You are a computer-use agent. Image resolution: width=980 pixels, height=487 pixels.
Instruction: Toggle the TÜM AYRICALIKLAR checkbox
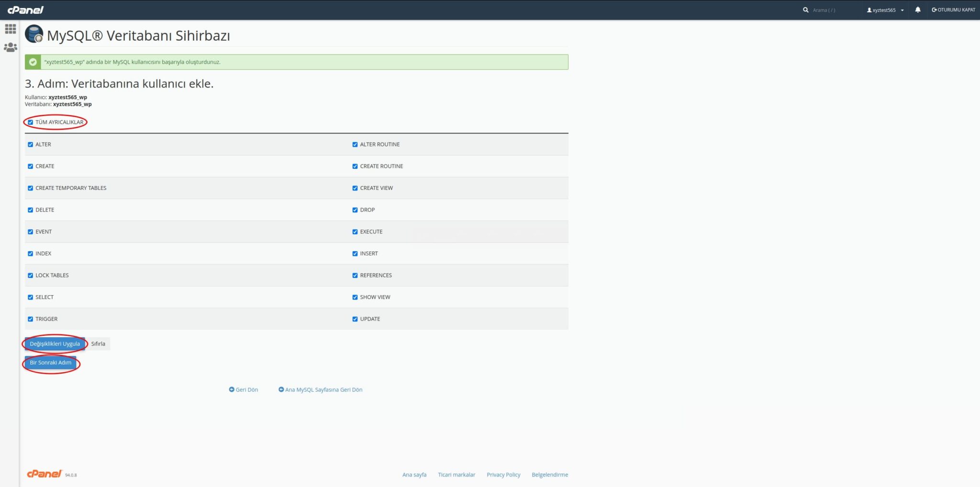pyautogui.click(x=31, y=122)
